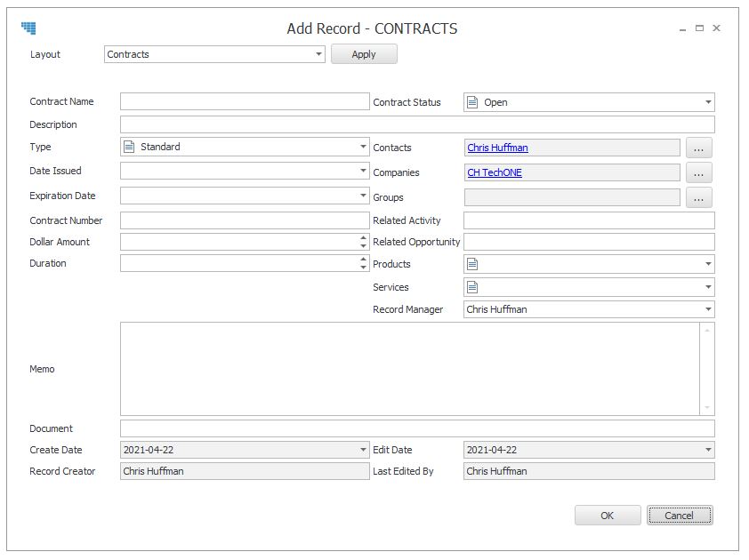Click the document icon in Type field

click(x=128, y=147)
